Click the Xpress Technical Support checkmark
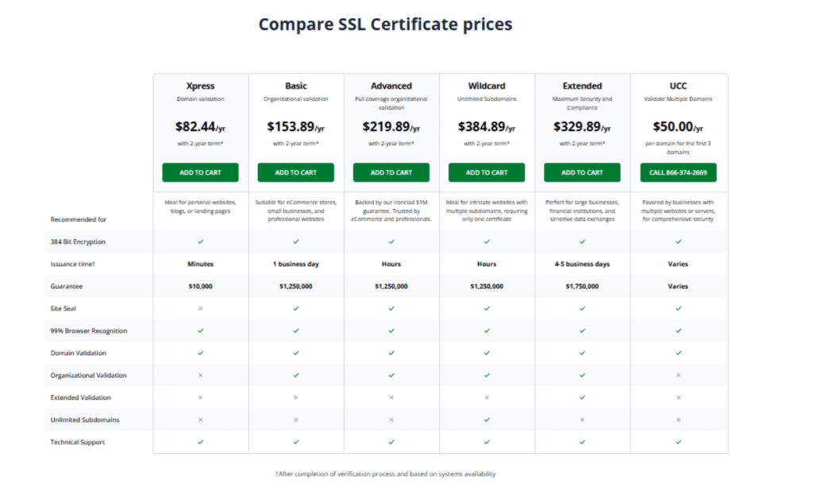813x504 pixels. click(200, 442)
